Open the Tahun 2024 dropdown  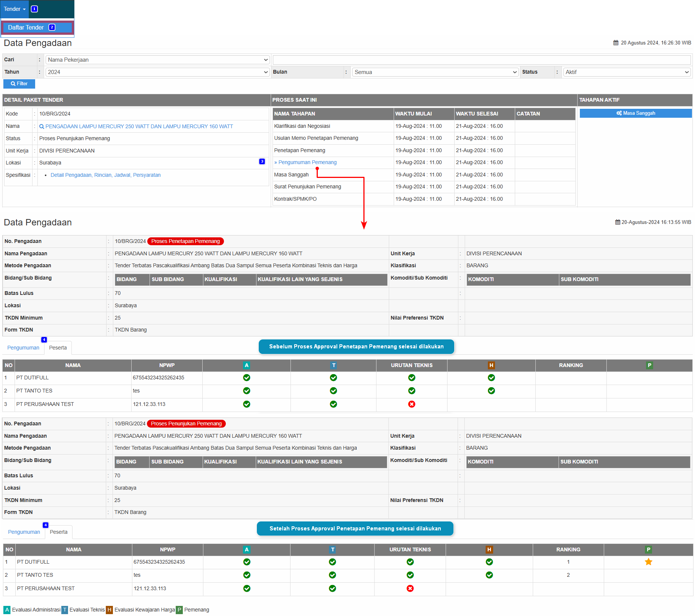(x=157, y=72)
